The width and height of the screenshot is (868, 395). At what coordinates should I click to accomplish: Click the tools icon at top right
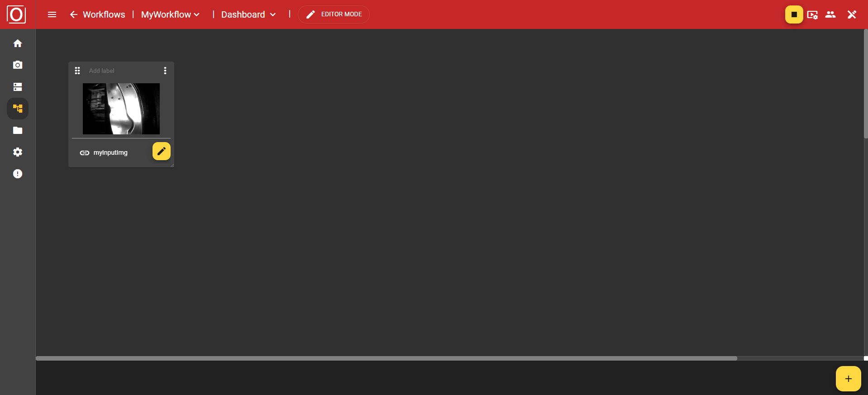click(x=852, y=14)
